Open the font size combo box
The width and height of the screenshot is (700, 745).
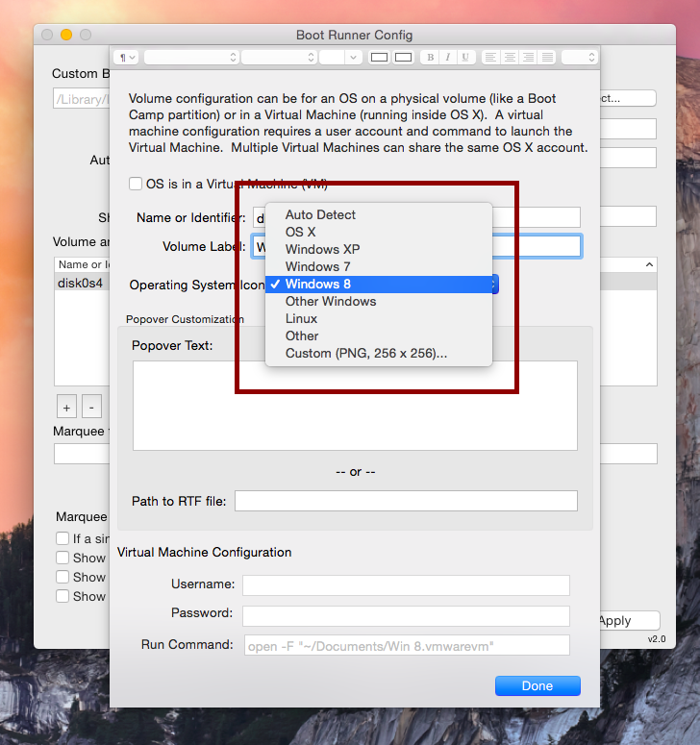tap(340, 58)
